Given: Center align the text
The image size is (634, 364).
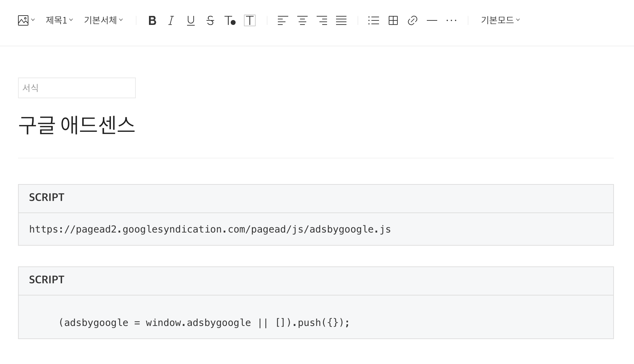Looking at the screenshot, I should [302, 21].
